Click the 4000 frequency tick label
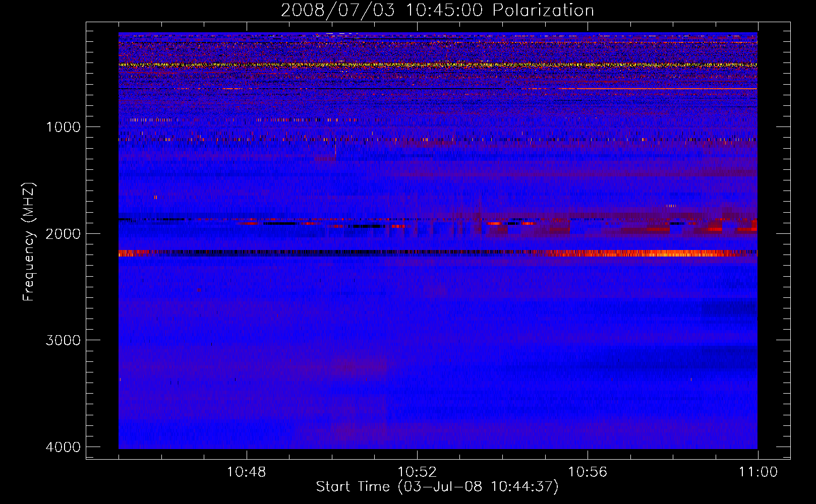Viewport: 816px width, 504px height. tap(63, 447)
